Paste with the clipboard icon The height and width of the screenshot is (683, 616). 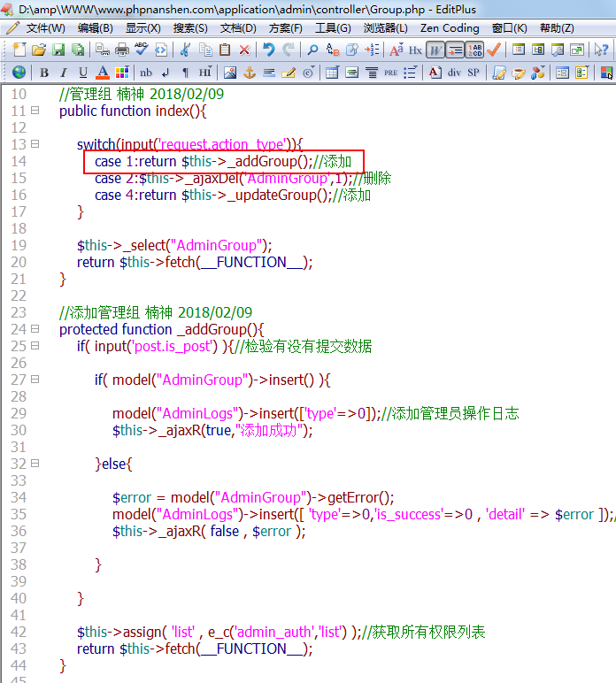point(225,50)
